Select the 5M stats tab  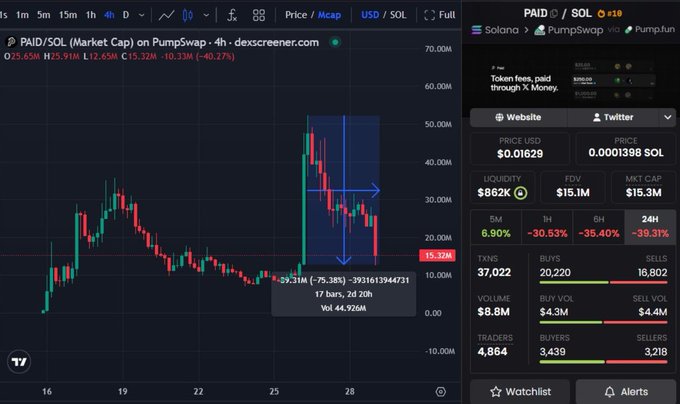[x=496, y=228]
